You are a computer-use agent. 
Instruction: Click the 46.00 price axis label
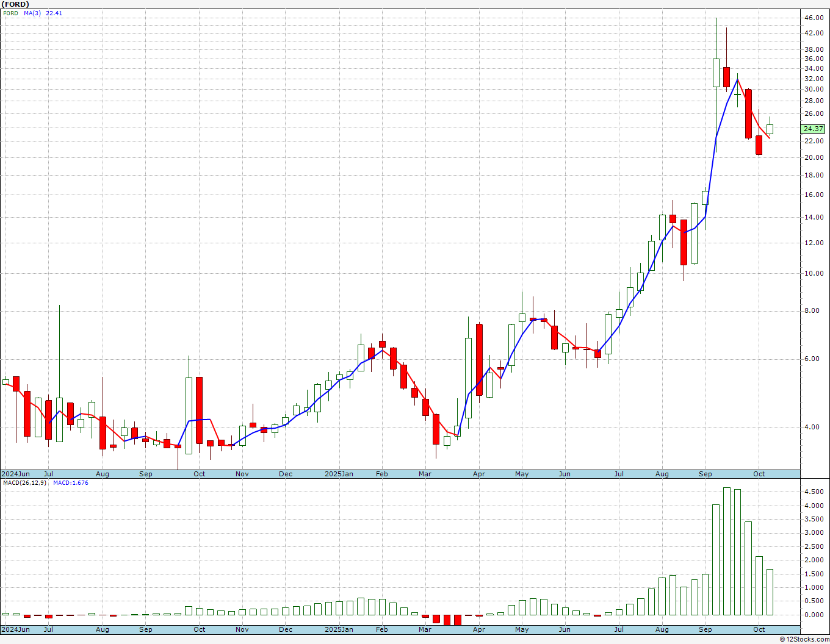[x=814, y=18]
